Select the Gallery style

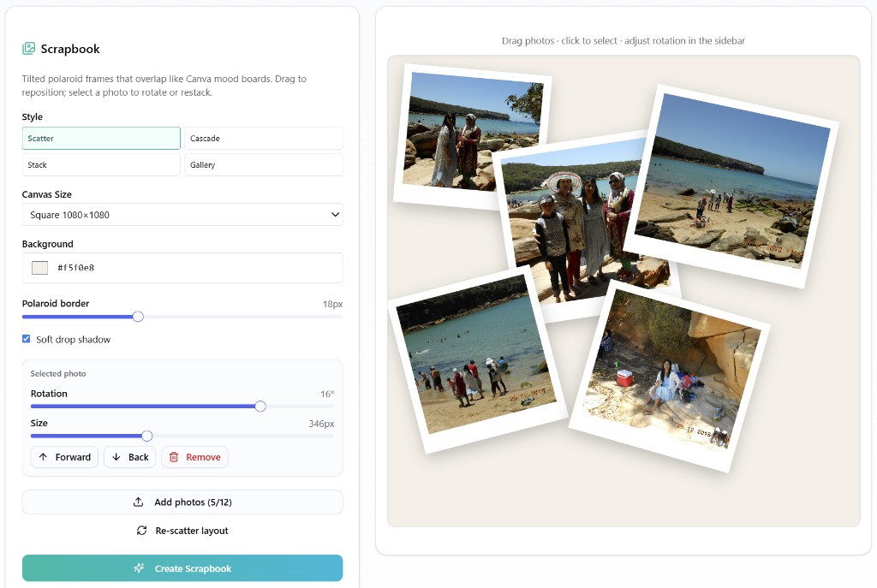[x=264, y=165]
